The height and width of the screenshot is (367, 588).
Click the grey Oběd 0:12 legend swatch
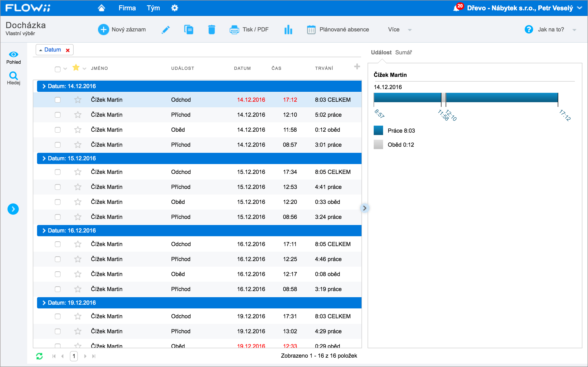(x=378, y=144)
